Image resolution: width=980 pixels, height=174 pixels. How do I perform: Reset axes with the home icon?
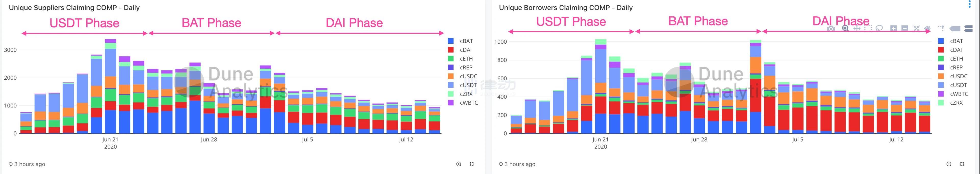pos(927,29)
